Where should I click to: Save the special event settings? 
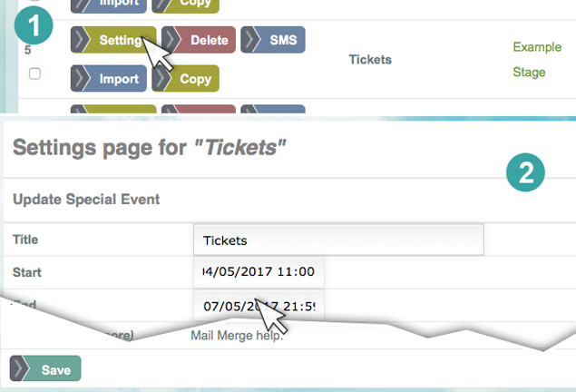45,368
